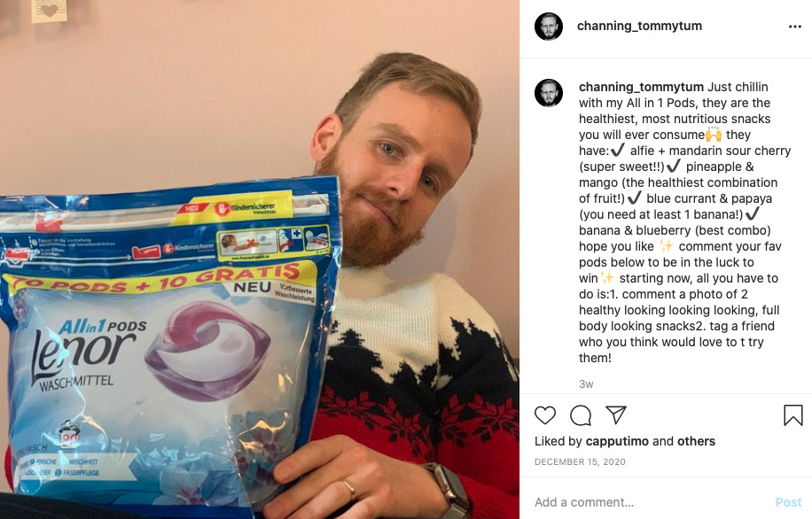View others who liked the post
Screen dimensions: 812x519
click(x=696, y=441)
